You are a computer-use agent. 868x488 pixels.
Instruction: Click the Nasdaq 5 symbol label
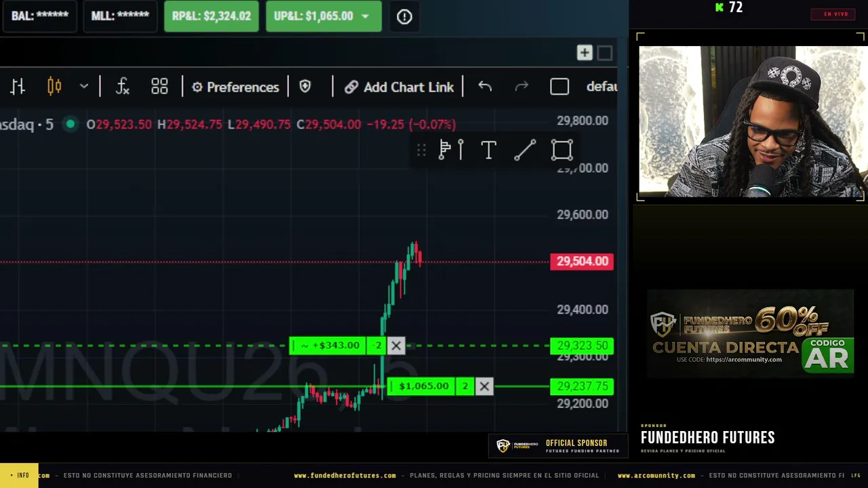click(26, 124)
